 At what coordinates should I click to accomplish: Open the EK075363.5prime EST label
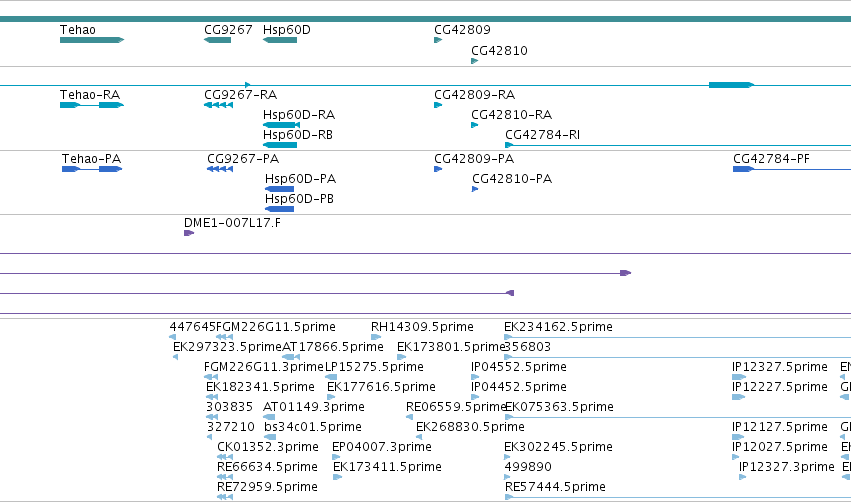point(560,408)
